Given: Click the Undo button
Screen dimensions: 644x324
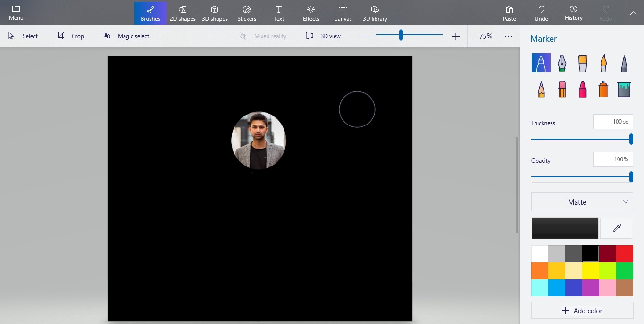Looking at the screenshot, I should coord(541,13).
